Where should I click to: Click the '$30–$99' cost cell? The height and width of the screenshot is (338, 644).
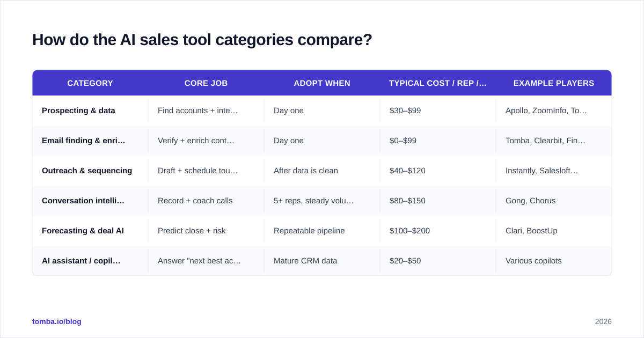click(x=438, y=111)
